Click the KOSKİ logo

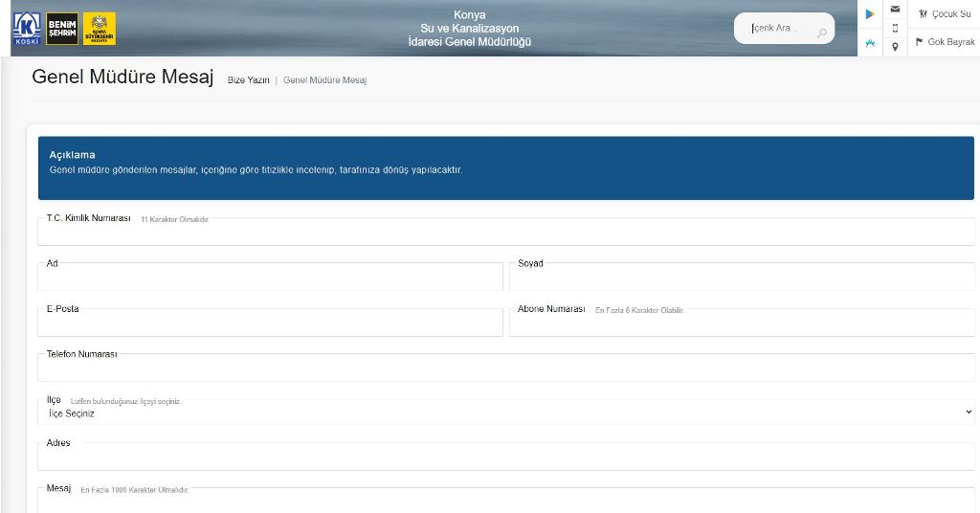[x=27, y=29]
